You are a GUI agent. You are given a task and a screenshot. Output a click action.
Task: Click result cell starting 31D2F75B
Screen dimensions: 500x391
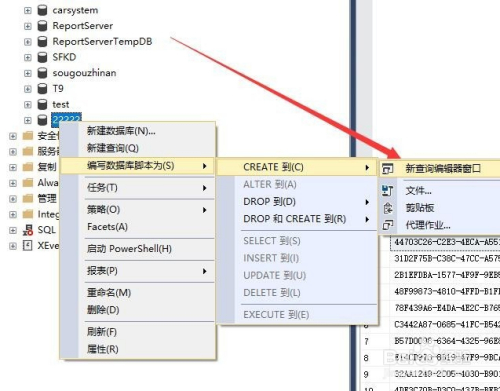click(445, 258)
